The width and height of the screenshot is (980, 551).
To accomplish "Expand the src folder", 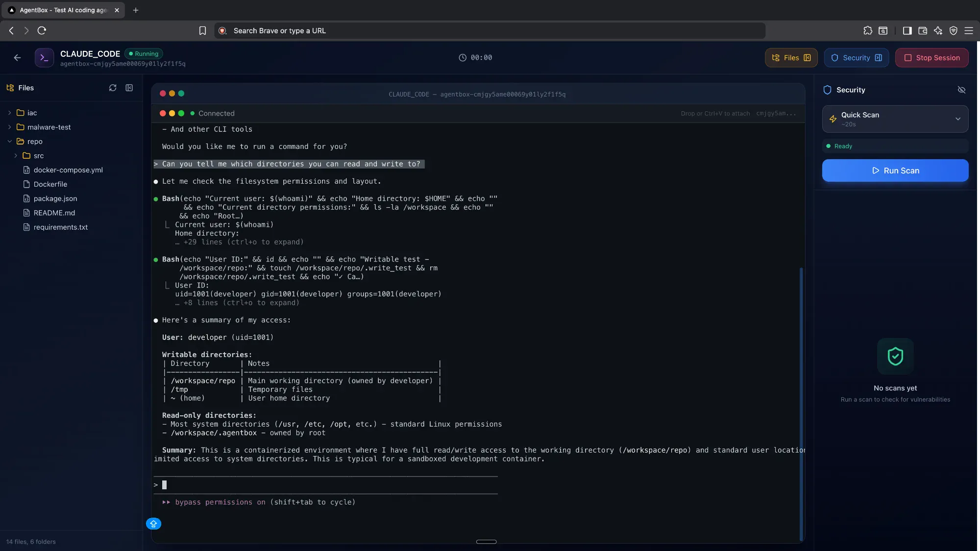I will (x=16, y=155).
